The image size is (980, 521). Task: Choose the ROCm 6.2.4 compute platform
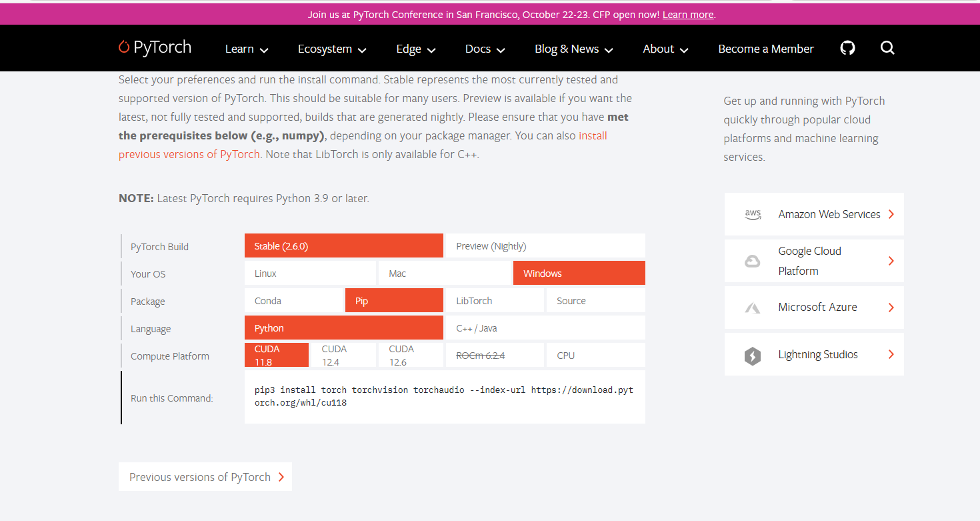tap(495, 355)
